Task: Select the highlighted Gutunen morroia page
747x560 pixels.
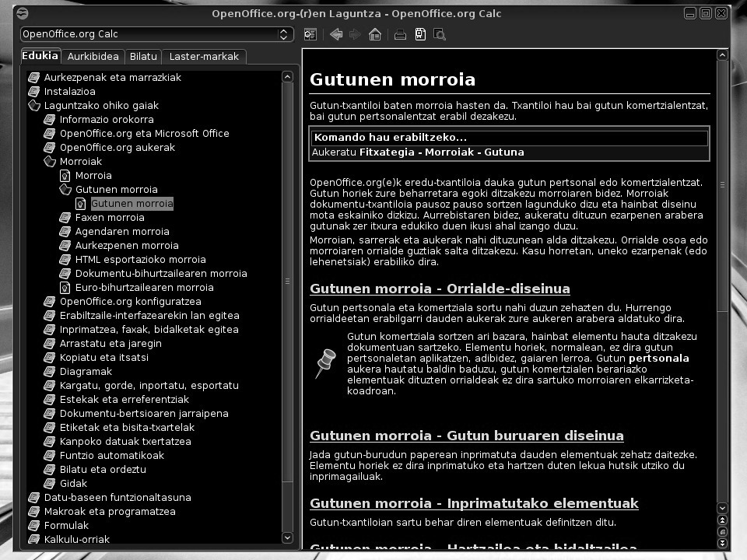Action: (132, 203)
